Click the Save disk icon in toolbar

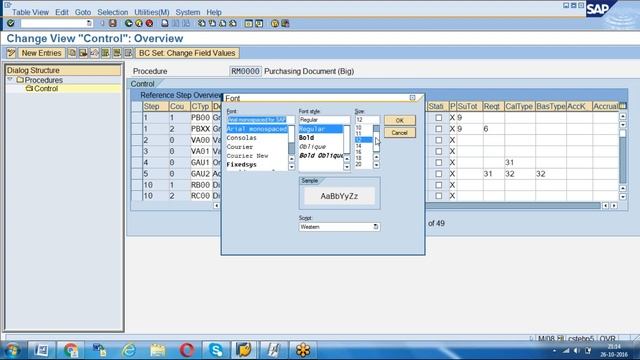coord(113,23)
